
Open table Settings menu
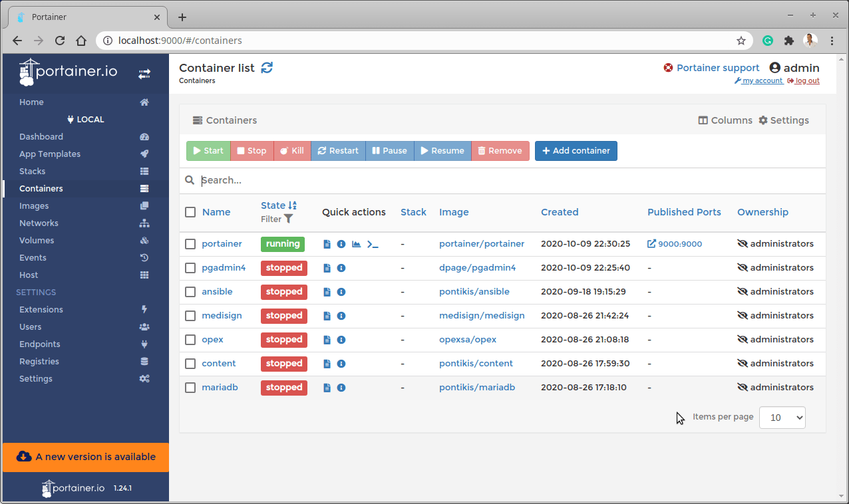tap(784, 120)
